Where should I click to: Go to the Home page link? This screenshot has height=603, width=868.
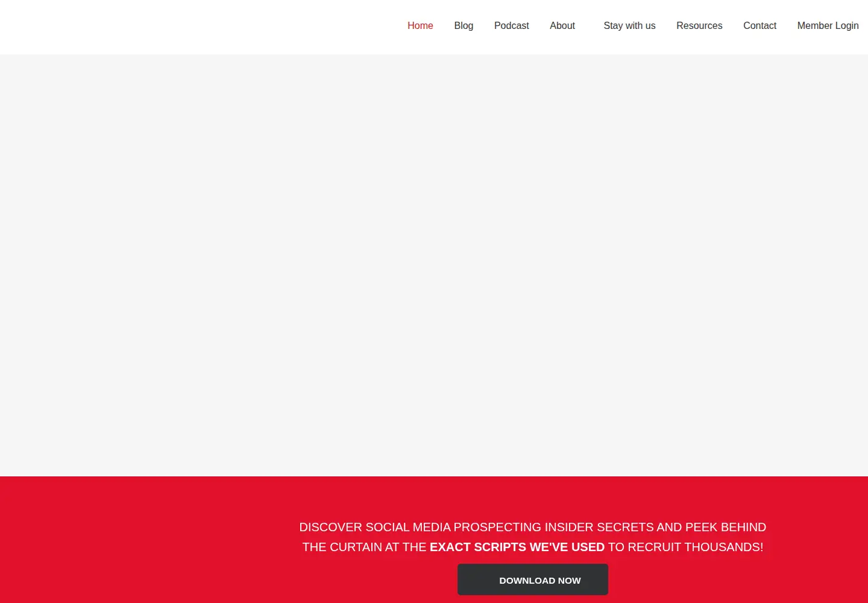tap(420, 26)
